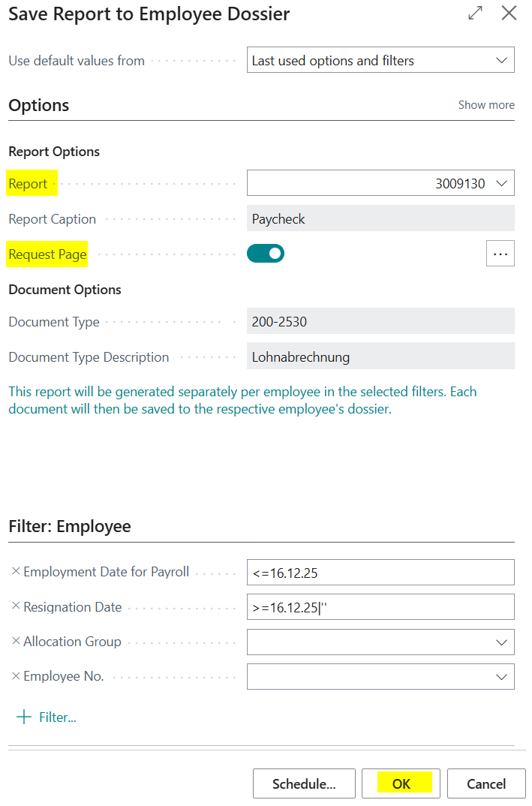The height and width of the screenshot is (806, 532).
Task: Click Show more in Options section
Action: click(x=486, y=105)
